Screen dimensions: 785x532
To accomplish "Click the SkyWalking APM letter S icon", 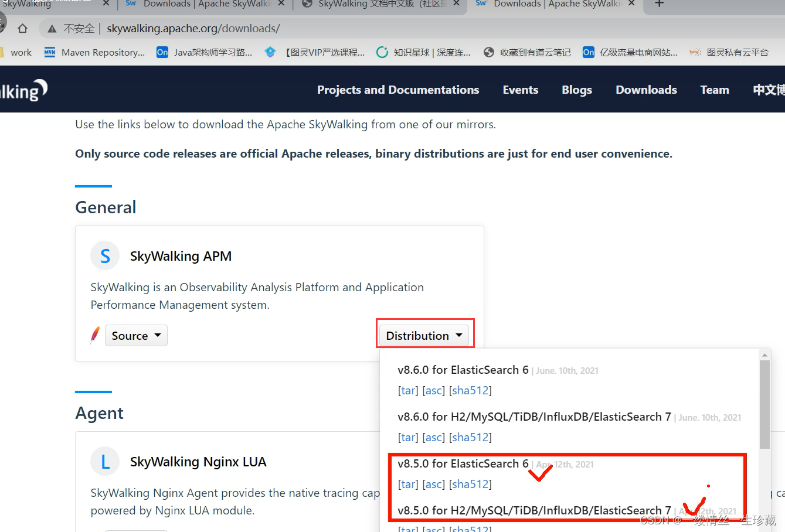I will (x=105, y=256).
